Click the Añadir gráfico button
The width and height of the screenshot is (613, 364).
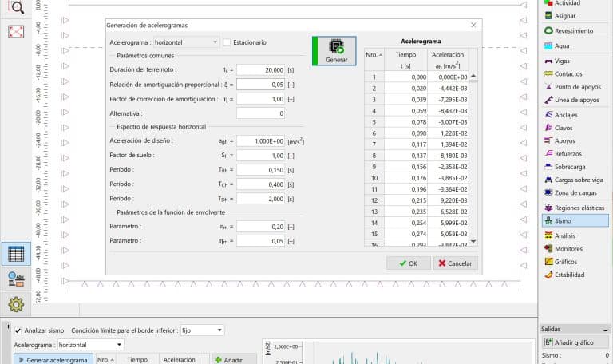click(x=575, y=342)
